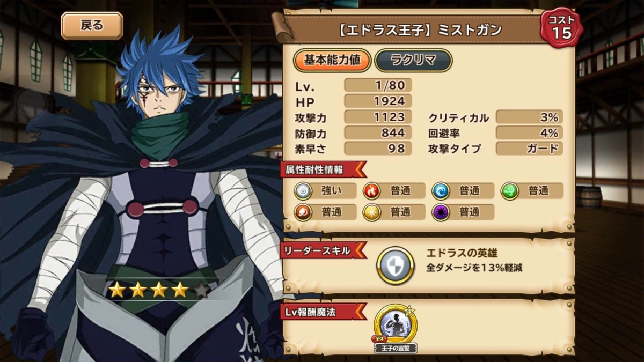Tap the yellow light element resistance icon
The image size is (644, 362).
point(372,212)
